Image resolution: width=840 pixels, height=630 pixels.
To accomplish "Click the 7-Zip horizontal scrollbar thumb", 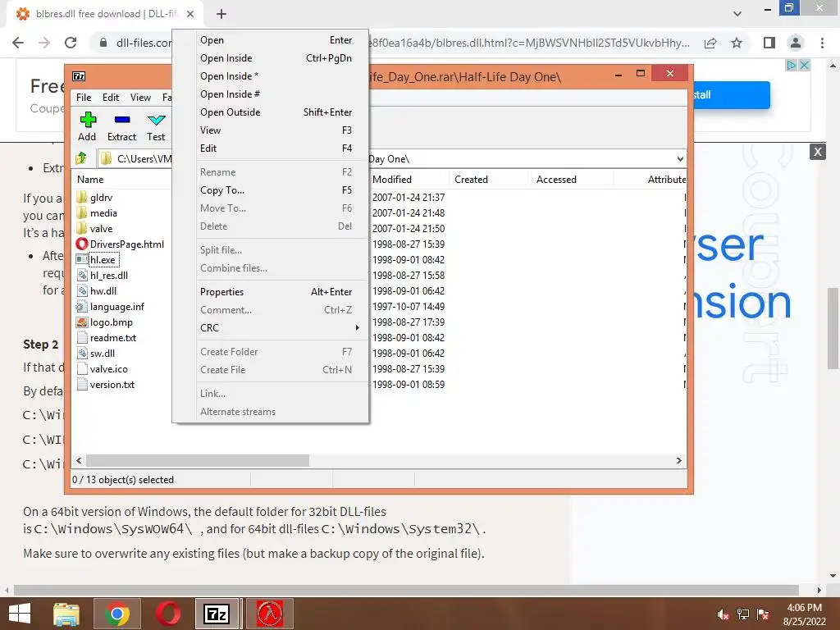I will point(198,461).
